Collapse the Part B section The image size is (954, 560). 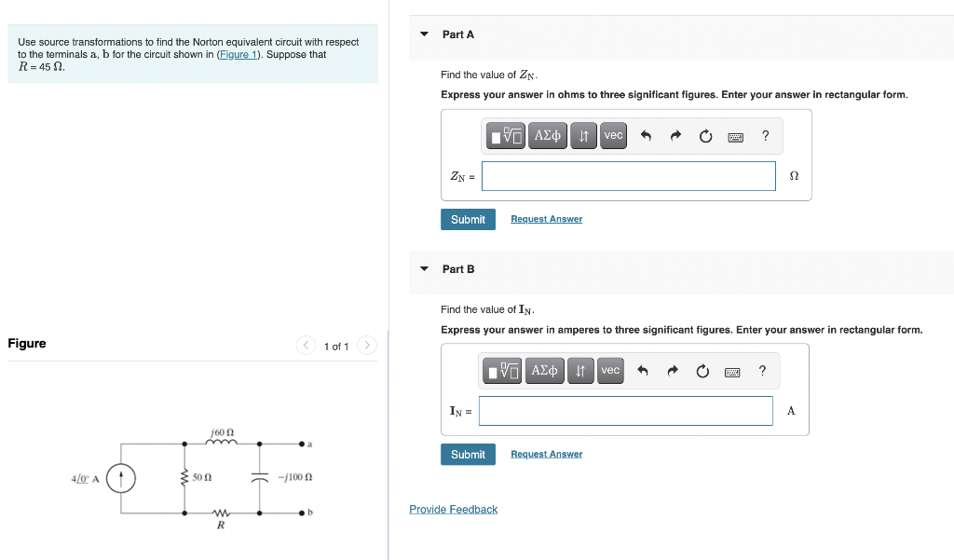[x=425, y=268]
